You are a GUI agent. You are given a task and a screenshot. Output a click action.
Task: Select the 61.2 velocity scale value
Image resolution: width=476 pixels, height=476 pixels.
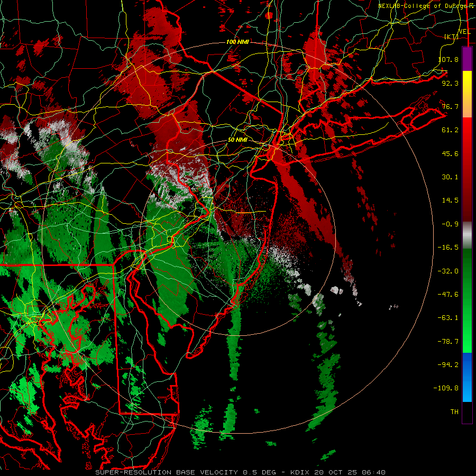450,130
